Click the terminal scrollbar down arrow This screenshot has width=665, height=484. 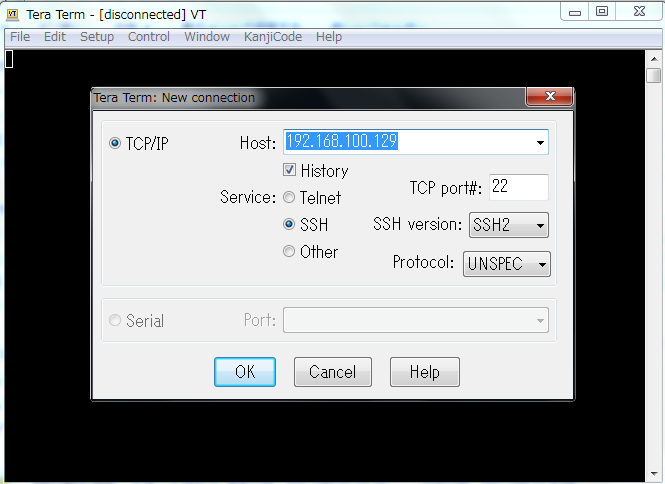coord(654,474)
